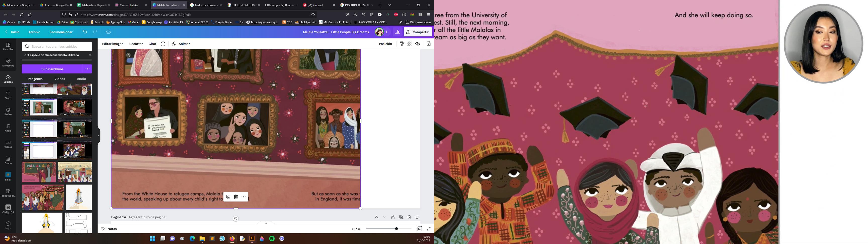The width and height of the screenshot is (868, 244).
Task: Duplicate page 14 with the copy icon
Action: click(401, 217)
